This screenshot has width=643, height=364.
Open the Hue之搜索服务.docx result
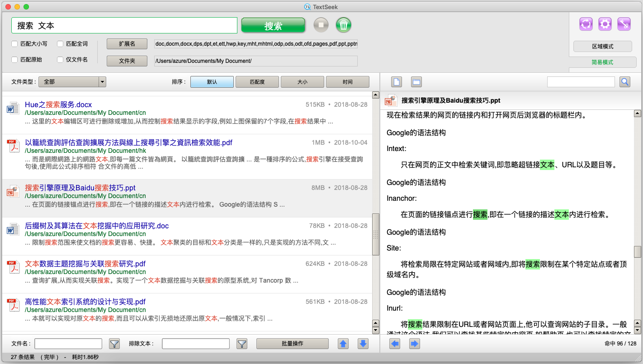tap(58, 104)
